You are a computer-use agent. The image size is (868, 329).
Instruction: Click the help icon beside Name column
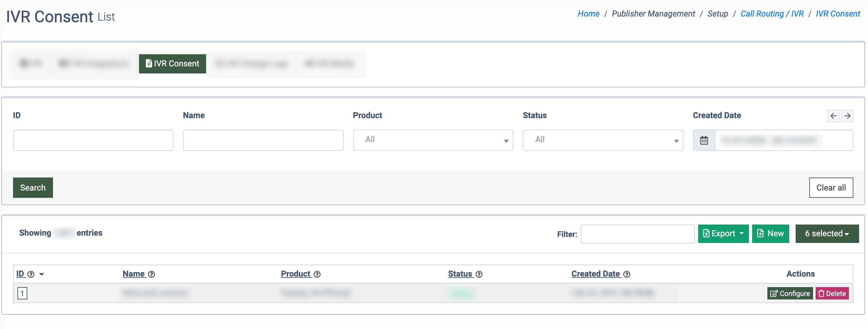[152, 274]
